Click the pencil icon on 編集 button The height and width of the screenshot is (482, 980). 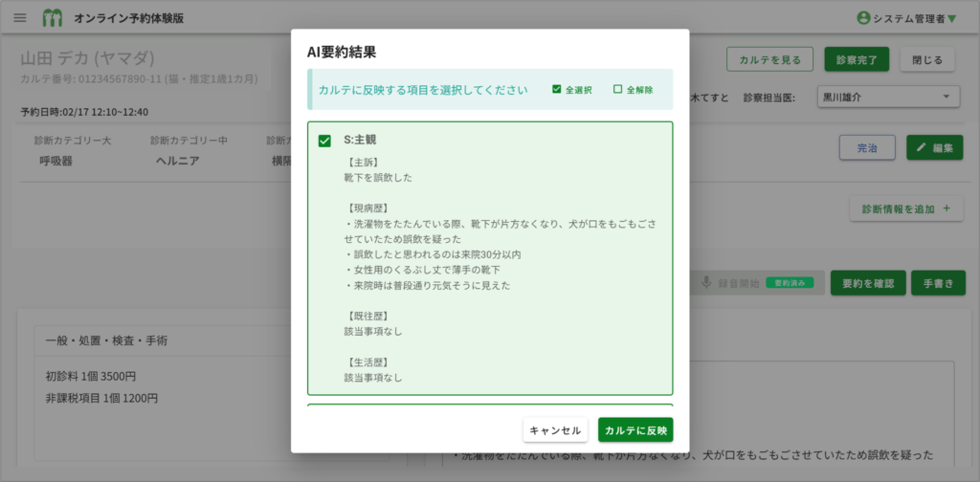point(921,147)
